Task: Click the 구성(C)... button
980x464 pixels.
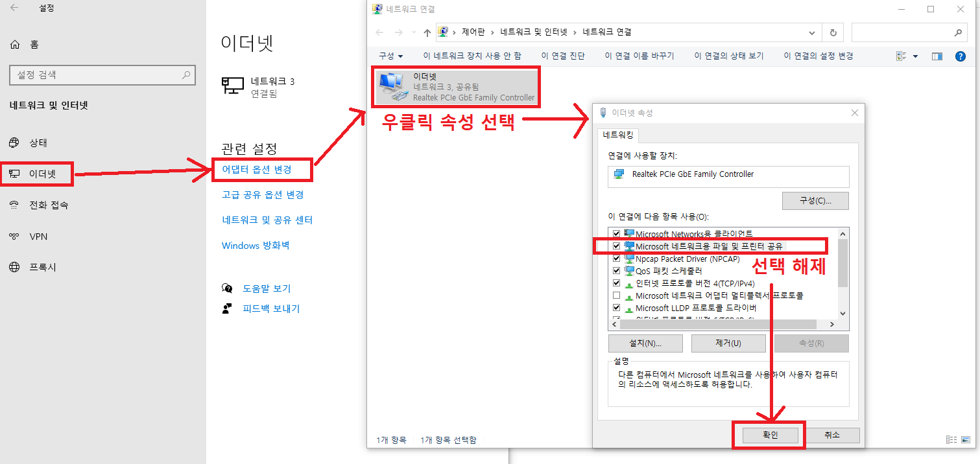Action: click(815, 201)
